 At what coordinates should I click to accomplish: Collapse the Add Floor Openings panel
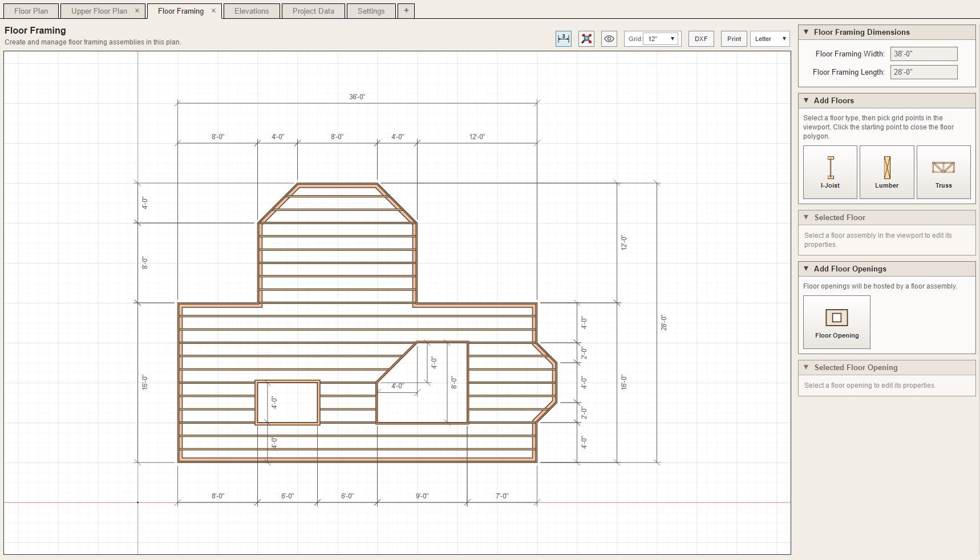pyautogui.click(x=806, y=269)
